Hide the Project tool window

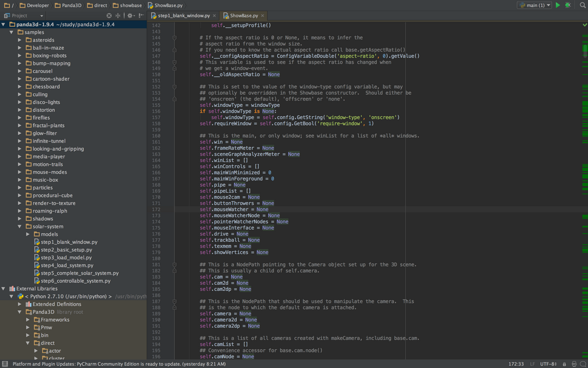click(141, 16)
